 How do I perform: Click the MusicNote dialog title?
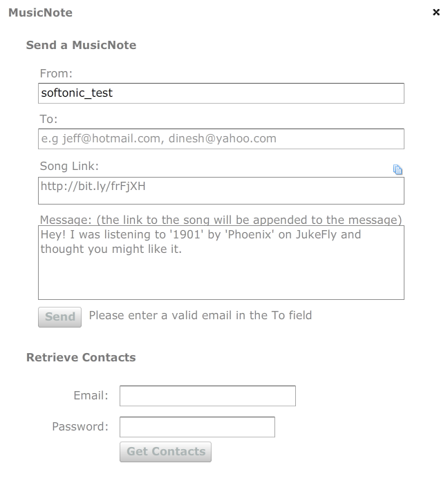[x=40, y=12]
